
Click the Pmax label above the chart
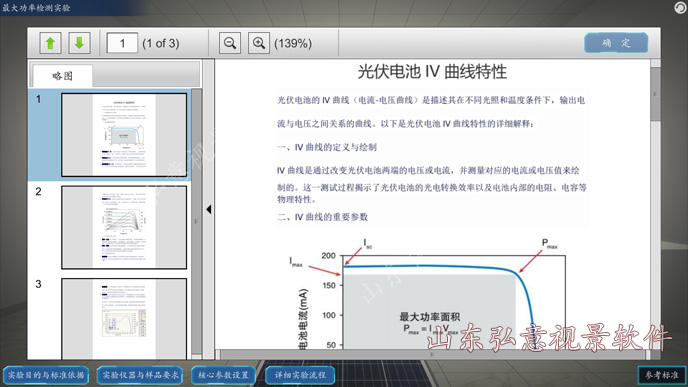click(549, 244)
